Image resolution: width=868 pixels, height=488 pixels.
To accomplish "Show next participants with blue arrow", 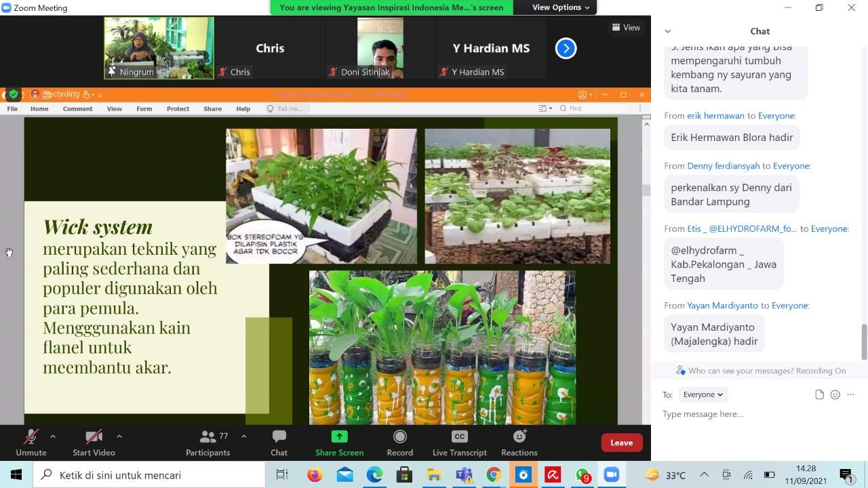I will coord(566,48).
